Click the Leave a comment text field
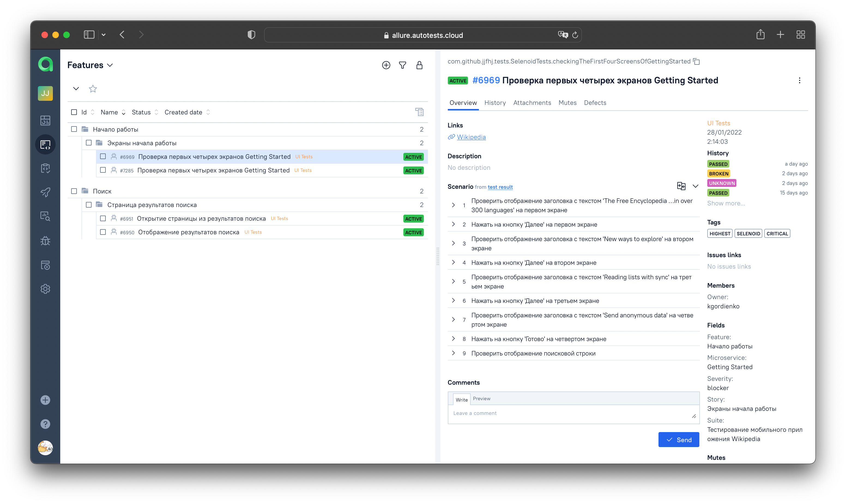 [x=571, y=413]
